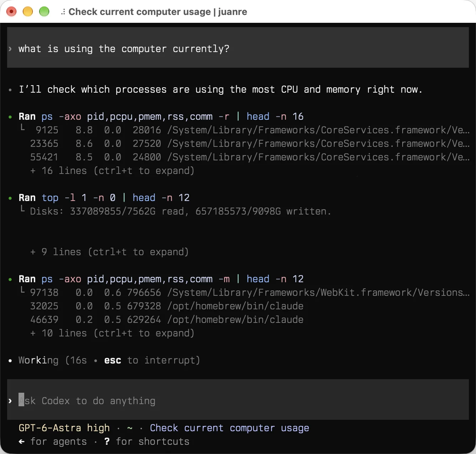
Task: Click the 'GPT-6-Astra high' model label
Action: coord(64,428)
